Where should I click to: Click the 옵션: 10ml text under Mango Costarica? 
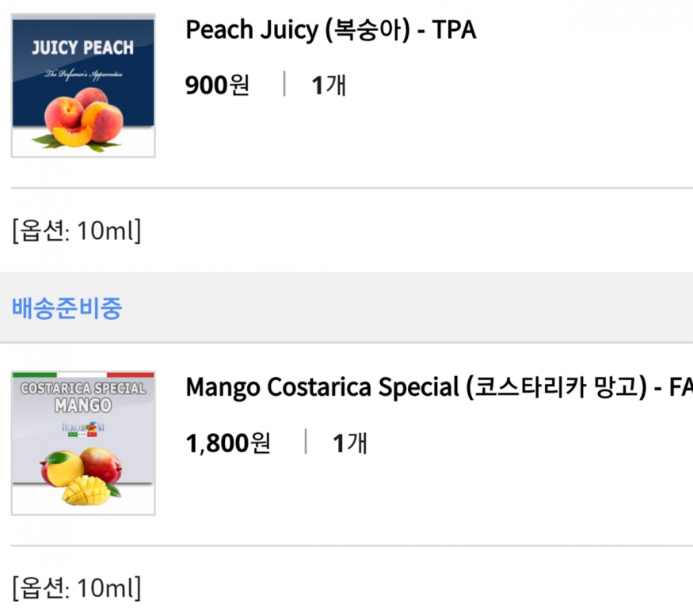tap(76, 588)
